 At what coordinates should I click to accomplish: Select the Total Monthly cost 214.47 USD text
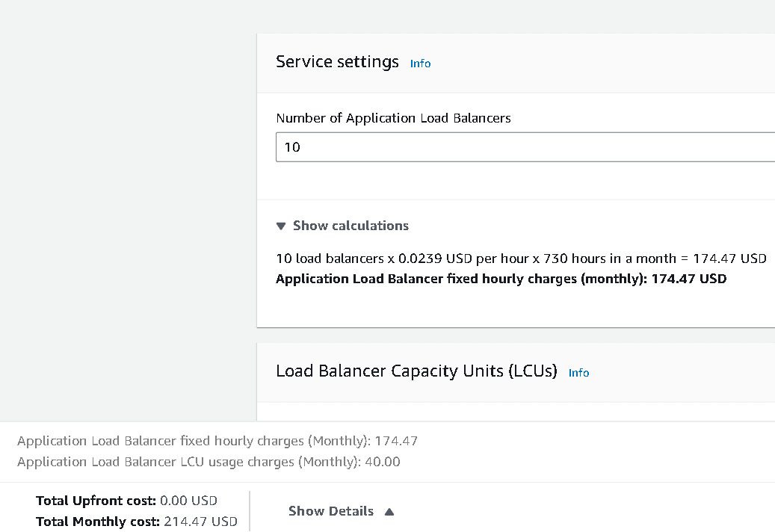point(137,522)
